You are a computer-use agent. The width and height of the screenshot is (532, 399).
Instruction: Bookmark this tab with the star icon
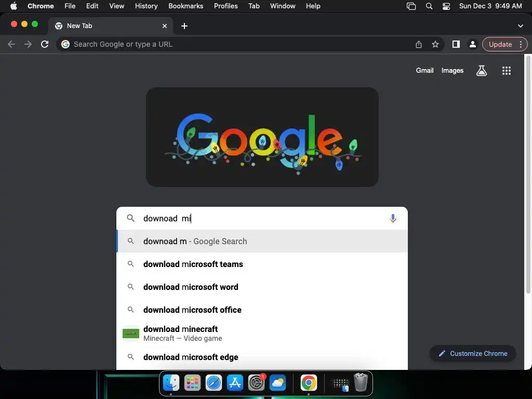435,45
